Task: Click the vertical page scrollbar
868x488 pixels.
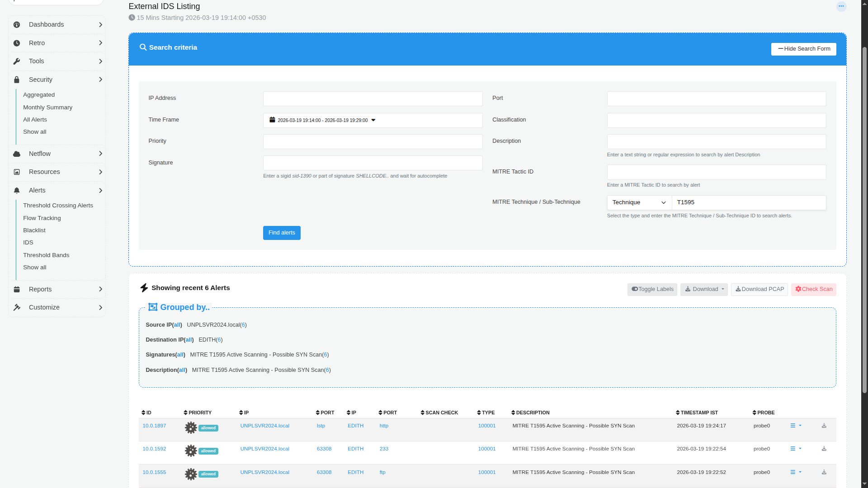Action: 864,217
